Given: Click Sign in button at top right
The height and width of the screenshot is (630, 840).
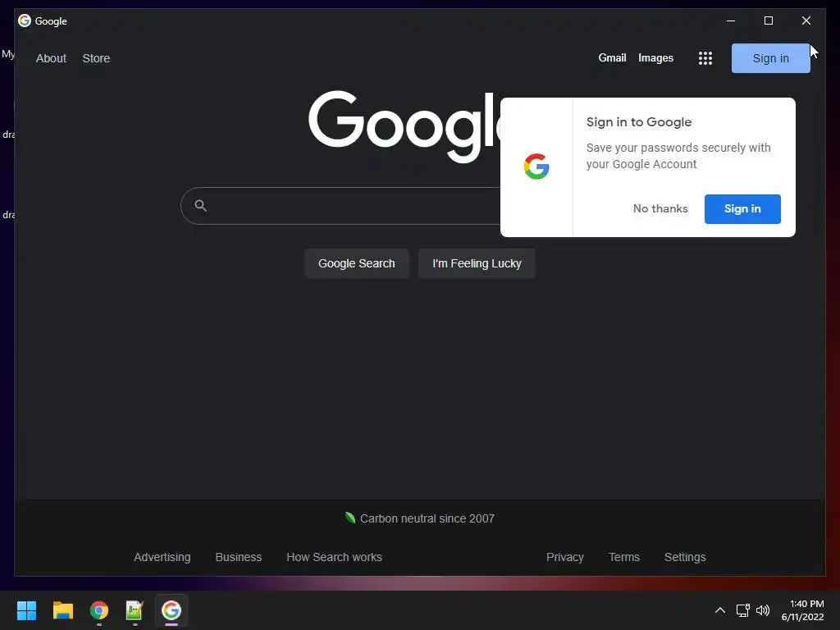Looking at the screenshot, I should tap(770, 58).
